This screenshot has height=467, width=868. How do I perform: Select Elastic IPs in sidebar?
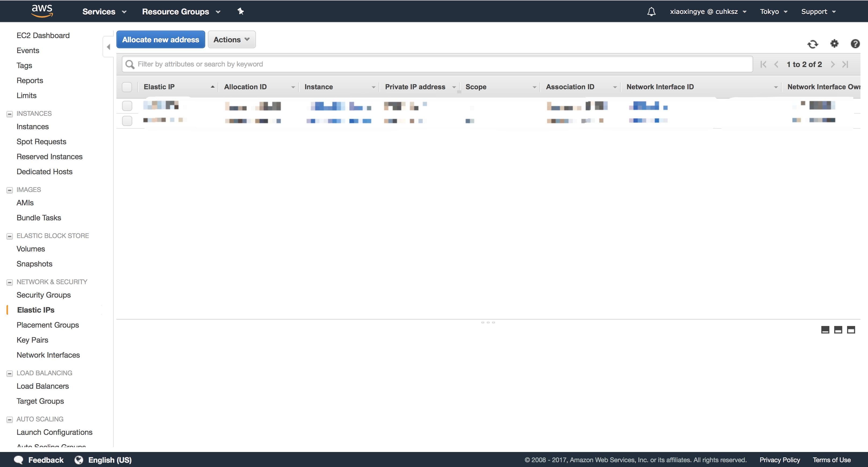tap(36, 310)
